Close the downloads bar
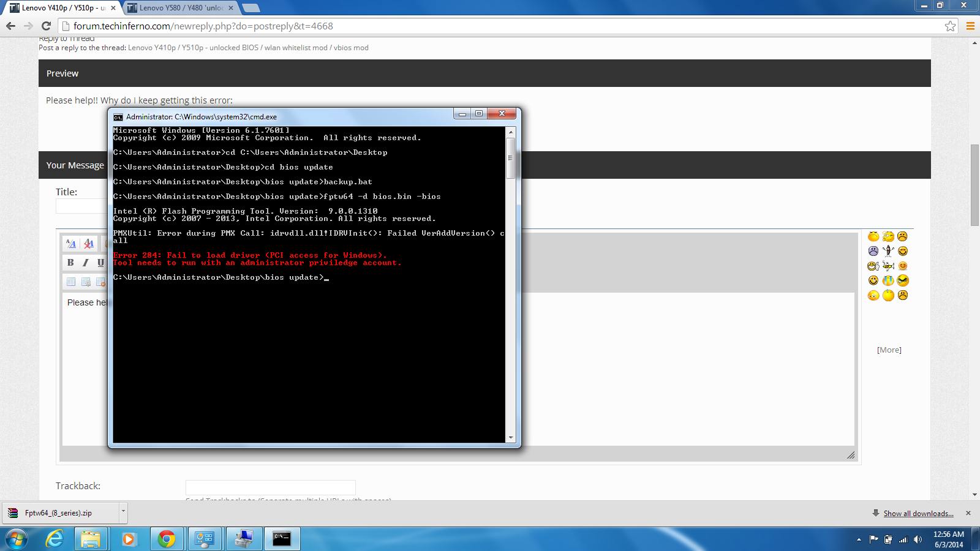Screen dimensions: 980x551 click(968, 513)
